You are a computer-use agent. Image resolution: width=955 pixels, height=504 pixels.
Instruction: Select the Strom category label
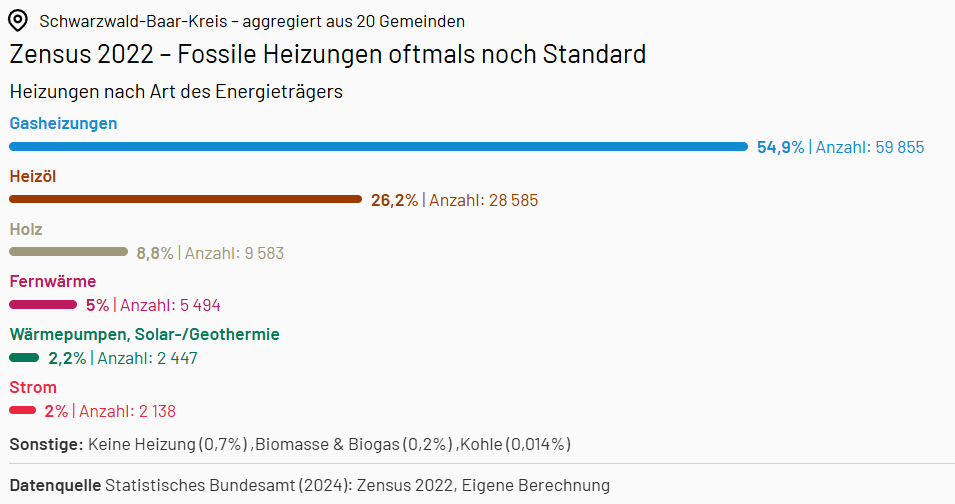coord(33,387)
